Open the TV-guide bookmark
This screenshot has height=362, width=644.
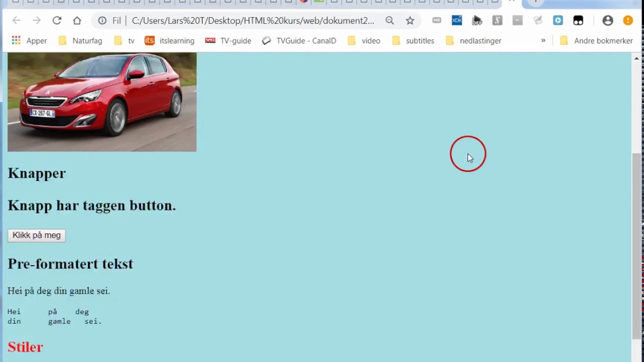click(228, 41)
